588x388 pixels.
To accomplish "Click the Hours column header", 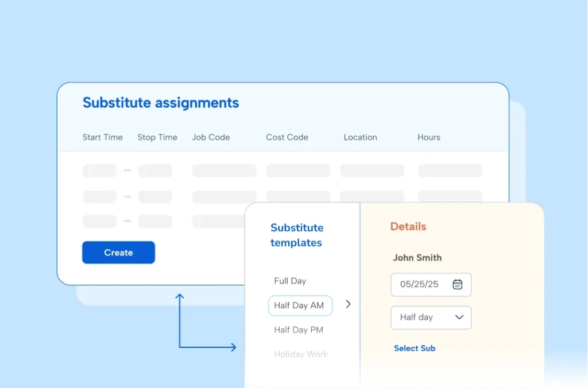I will [x=428, y=137].
